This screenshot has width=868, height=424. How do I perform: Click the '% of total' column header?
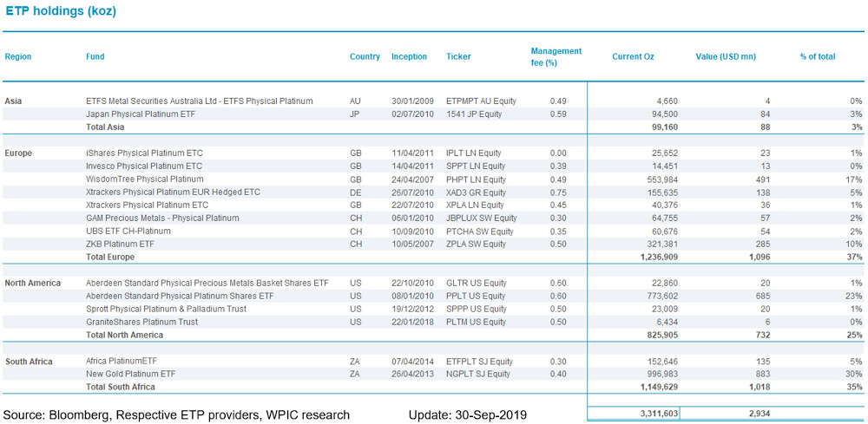coord(818,56)
